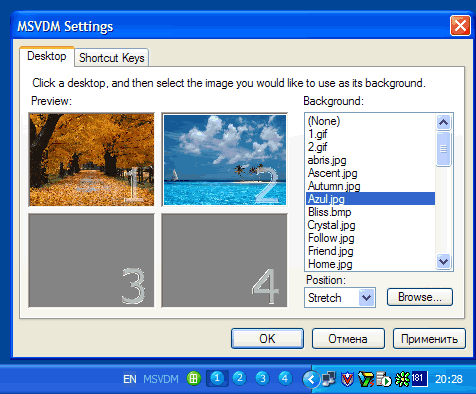476x394 pixels.
Task: Click the 20:28 system clock
Action: pos(449,379)
